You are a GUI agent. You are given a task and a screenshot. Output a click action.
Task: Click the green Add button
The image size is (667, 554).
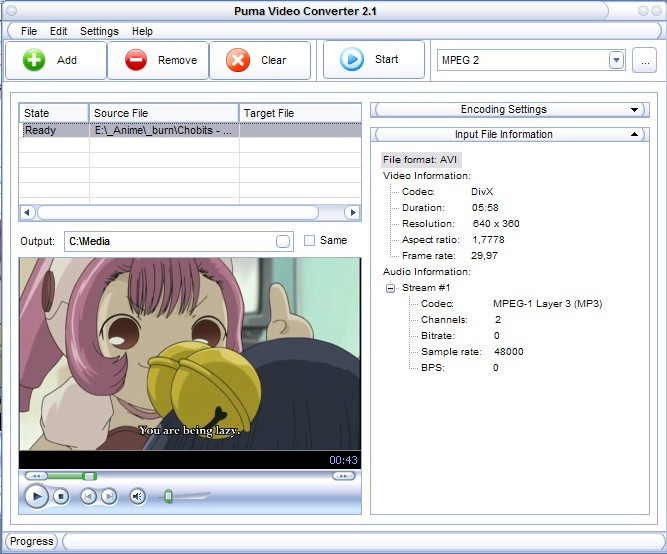[55, 60]
